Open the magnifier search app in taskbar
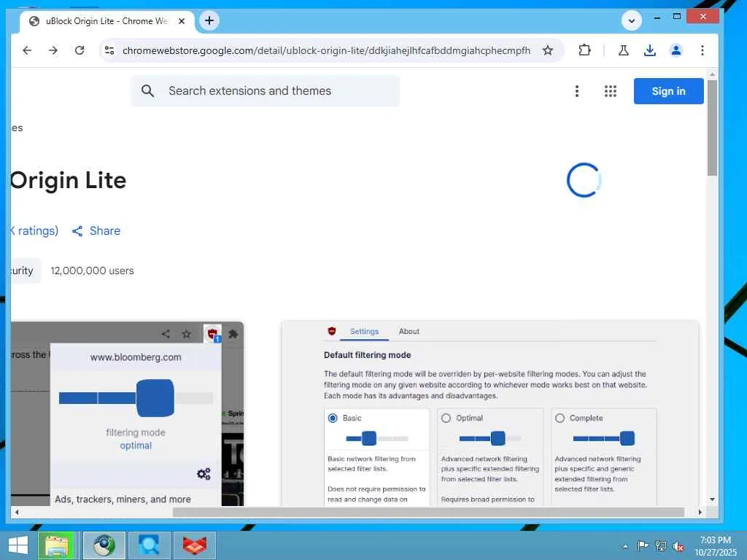 click(x=150, y=545)
